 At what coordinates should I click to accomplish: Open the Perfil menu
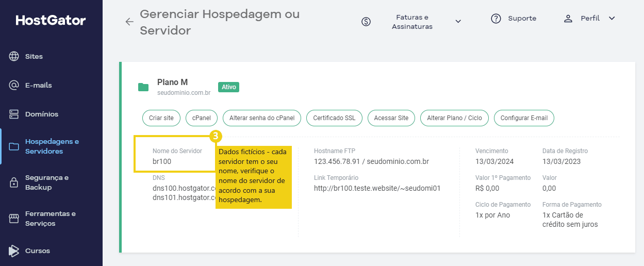(590, 19)
